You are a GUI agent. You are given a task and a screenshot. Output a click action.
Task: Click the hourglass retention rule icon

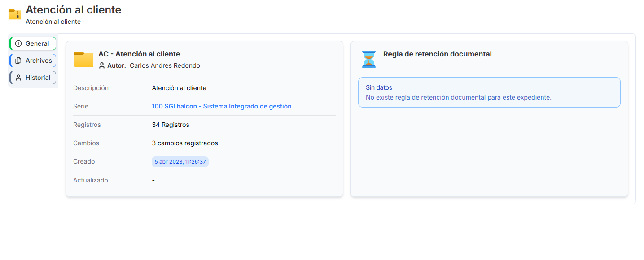369,59
